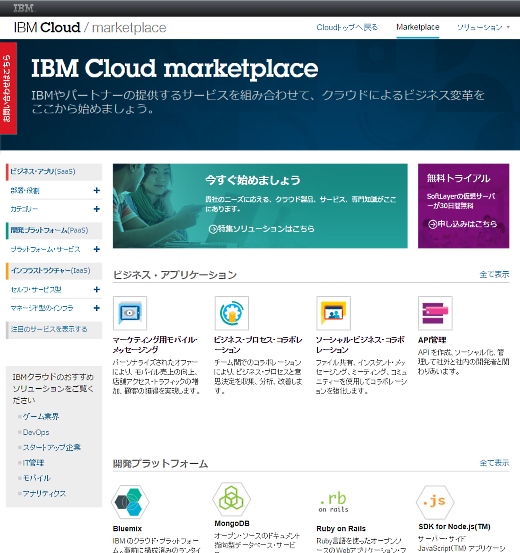This screenshot has width=520, height=553.
Task: Click the カテゴリー sidebar label
Action: (24, 209)
